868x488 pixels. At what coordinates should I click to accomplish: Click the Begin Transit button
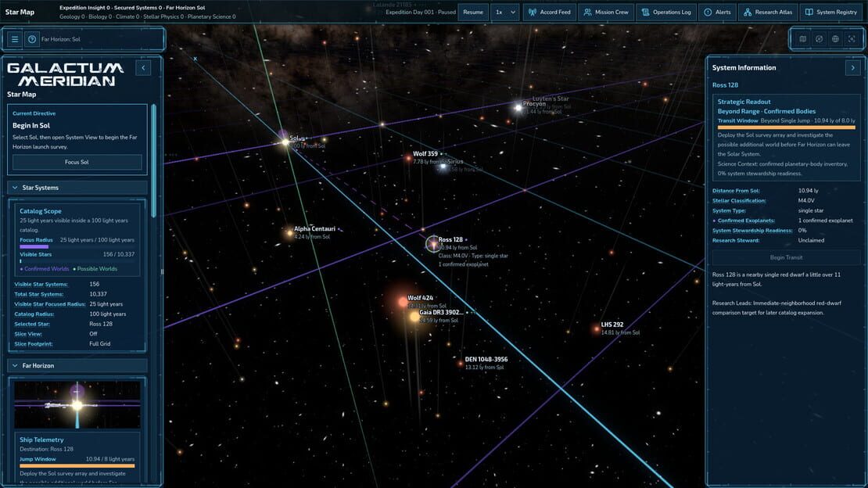(786, 257)
